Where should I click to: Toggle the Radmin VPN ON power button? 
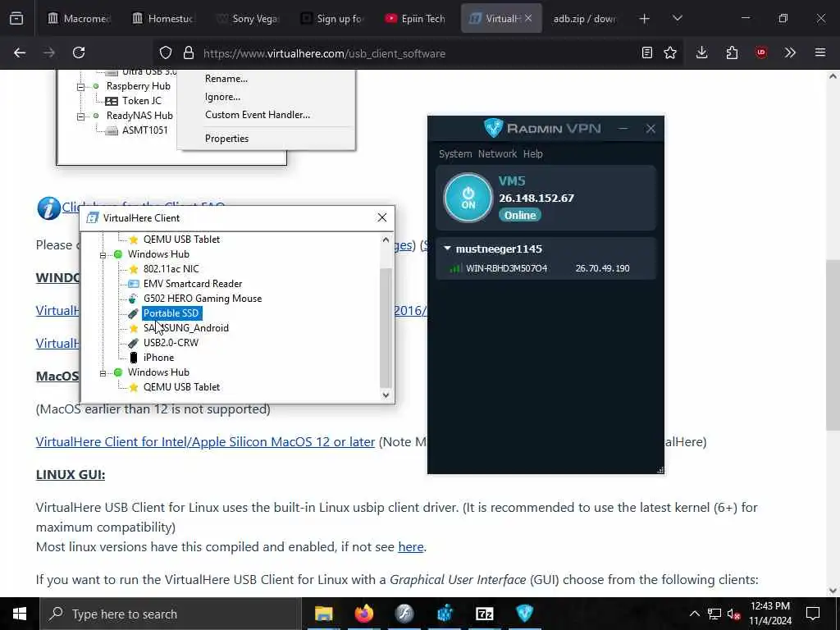click(x=468, y=198)
